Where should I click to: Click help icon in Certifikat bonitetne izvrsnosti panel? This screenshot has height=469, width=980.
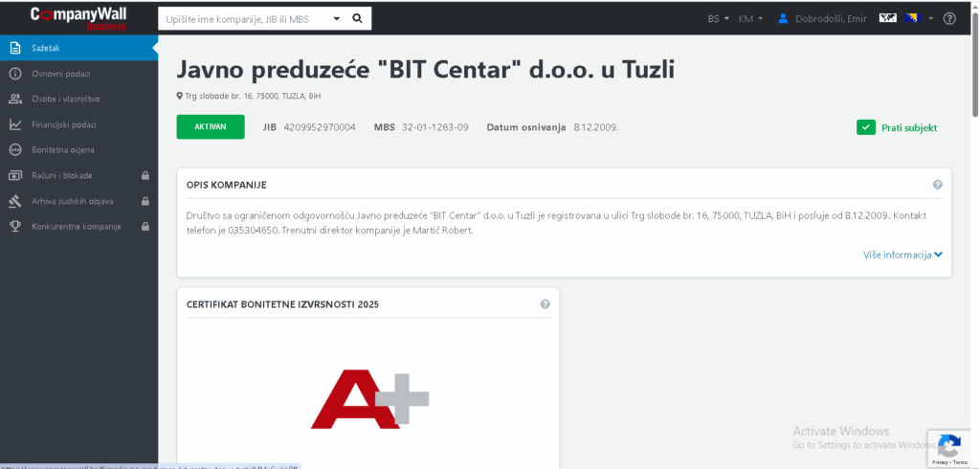(545, 304)
